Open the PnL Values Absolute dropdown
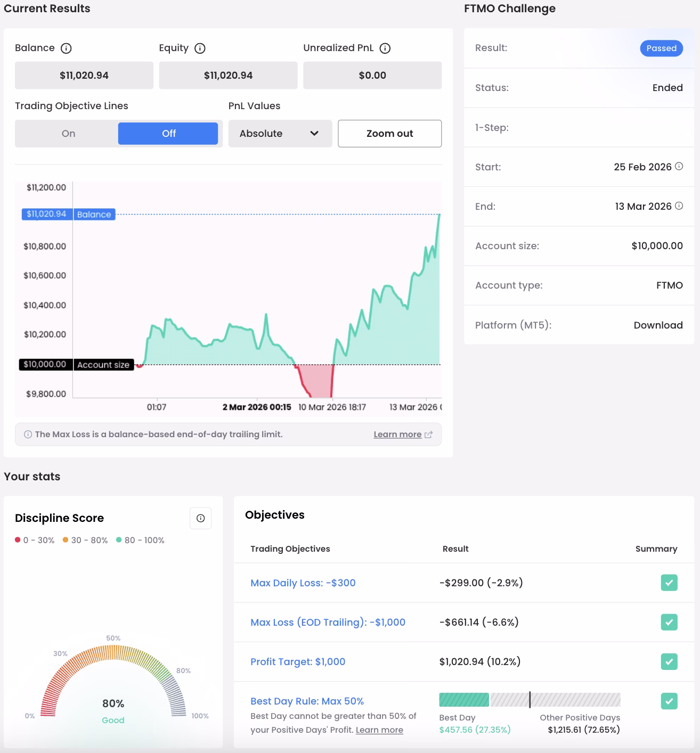 pyautogui.click(x=280, y=134)
